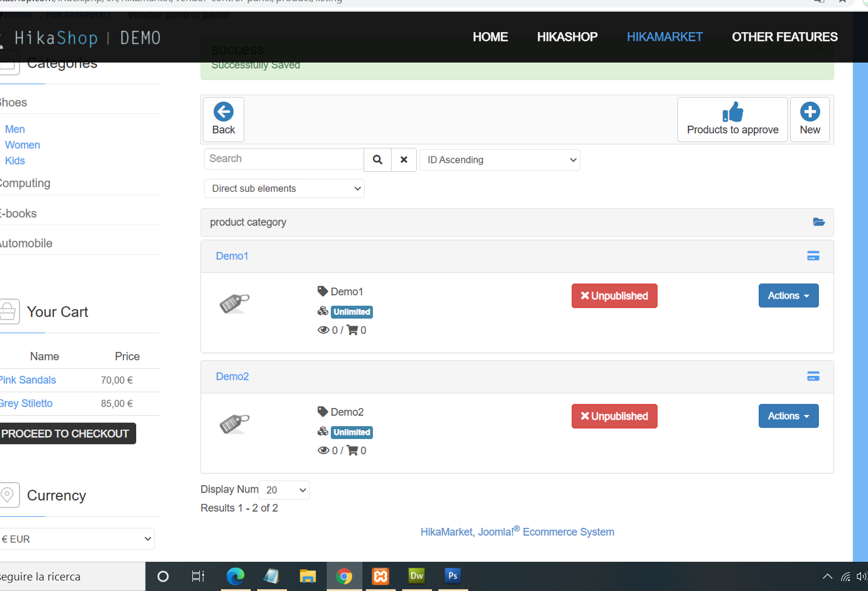Open the Computing category
Screen dimensions: 868x591
pos(25,183)
